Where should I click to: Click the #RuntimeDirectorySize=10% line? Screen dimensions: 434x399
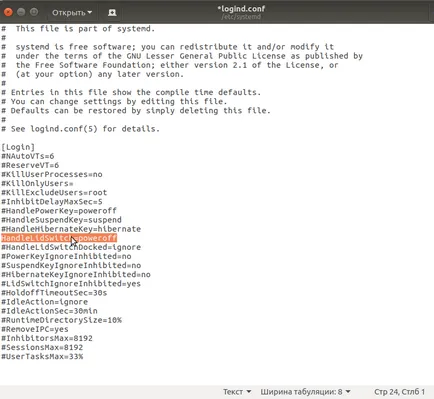[x=61, y=320]
